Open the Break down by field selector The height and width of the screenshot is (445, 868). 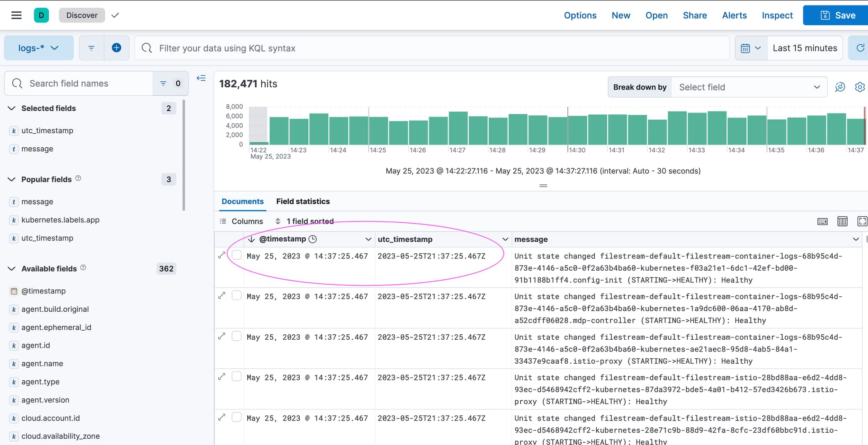coord(749,87)
